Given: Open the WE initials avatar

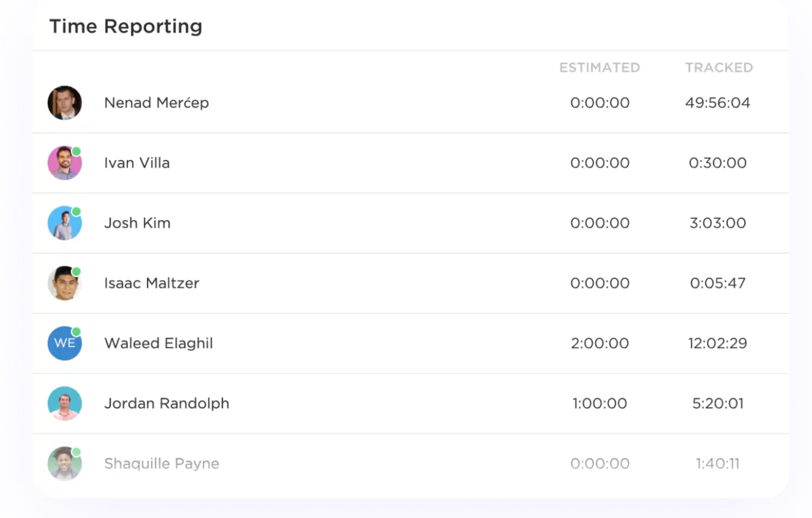Looking at the screenshot, I should (65, 343).
